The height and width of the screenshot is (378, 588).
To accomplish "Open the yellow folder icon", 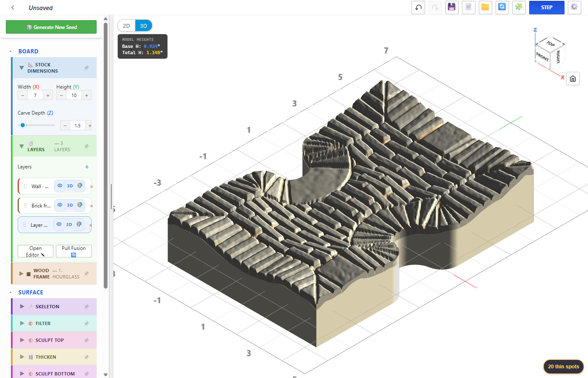I will click(485, 8).
